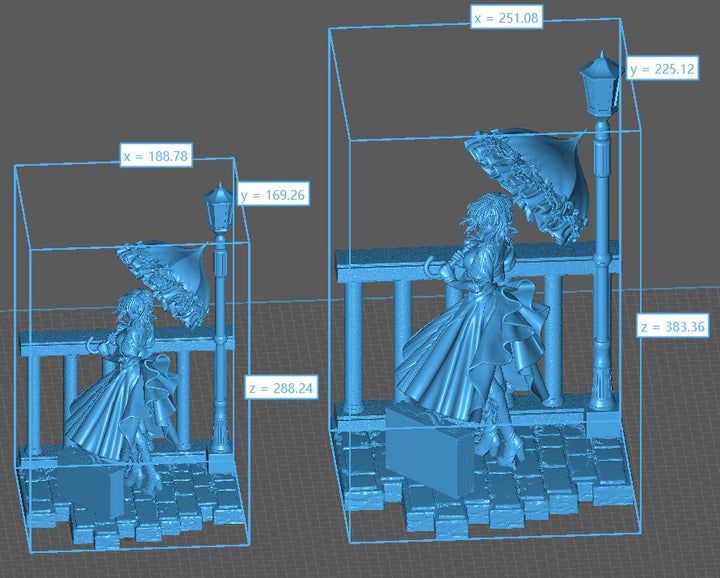The height and width of the screenshot is (578, 720).
Task: Select the x = 251.08 dimension label
Action: coord(506,18)
